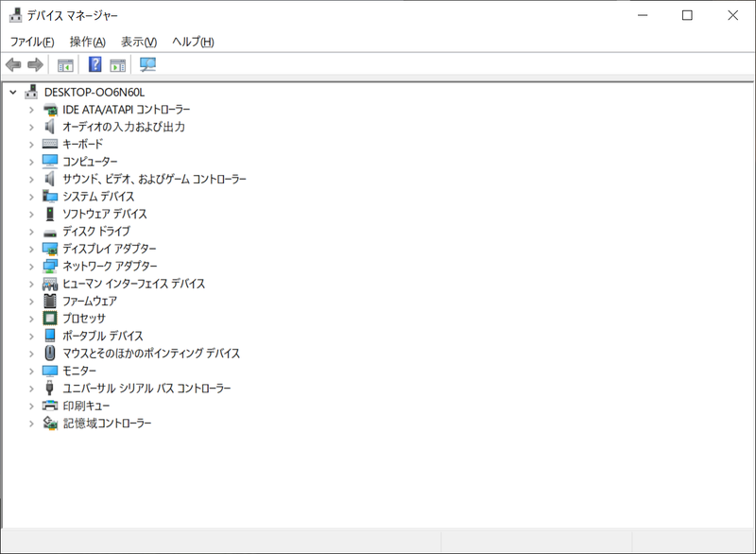Click the ファームウェア chip icon
The width and height of the screenshot is (756, 554).
[x=50, y=301]
